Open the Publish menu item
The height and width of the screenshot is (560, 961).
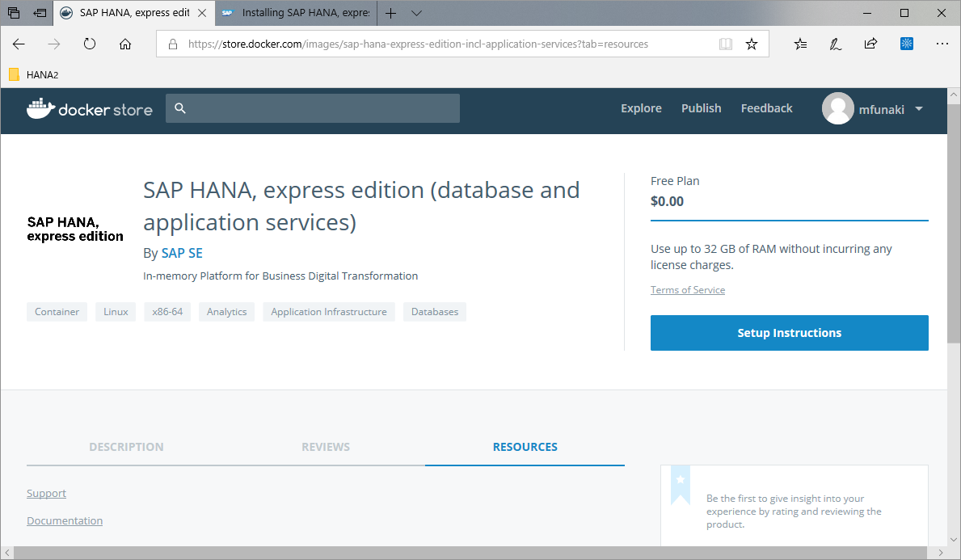click(x=701, y=108)
